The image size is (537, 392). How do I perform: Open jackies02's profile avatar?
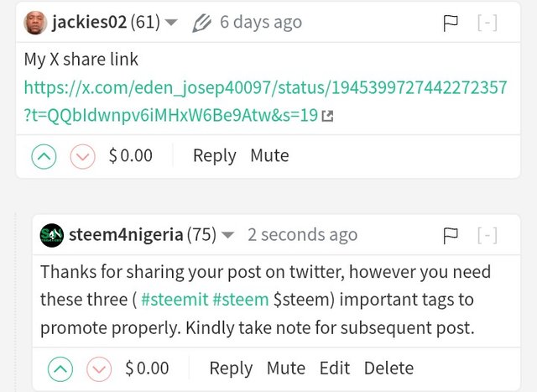point(35,23)
